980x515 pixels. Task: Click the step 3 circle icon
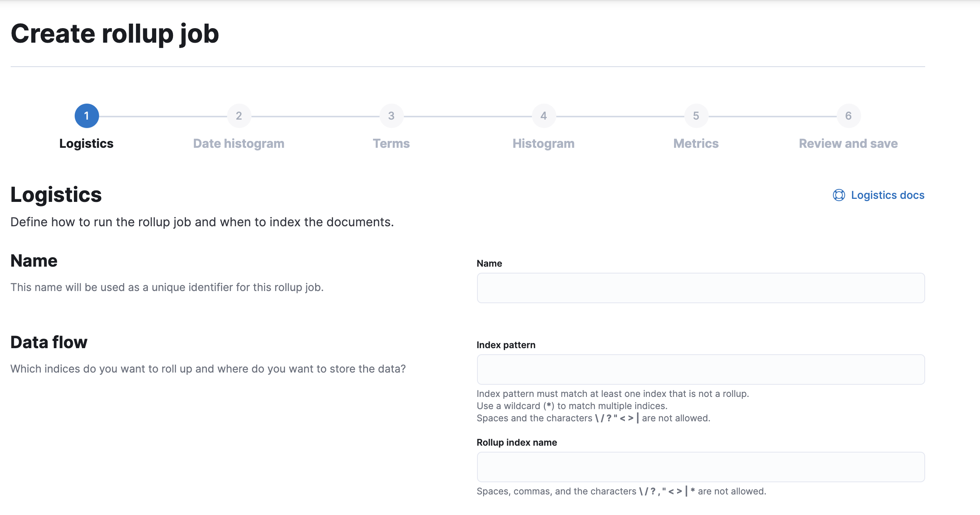[x=391, y=116]
